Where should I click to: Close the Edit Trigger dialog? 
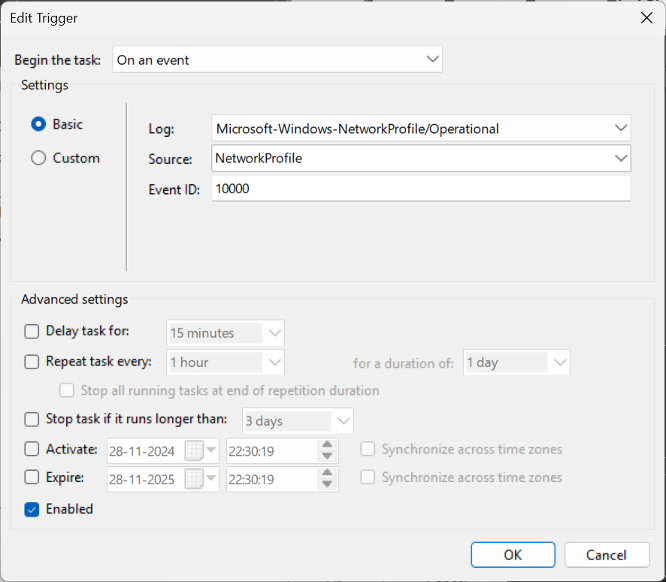click(646, 18)
